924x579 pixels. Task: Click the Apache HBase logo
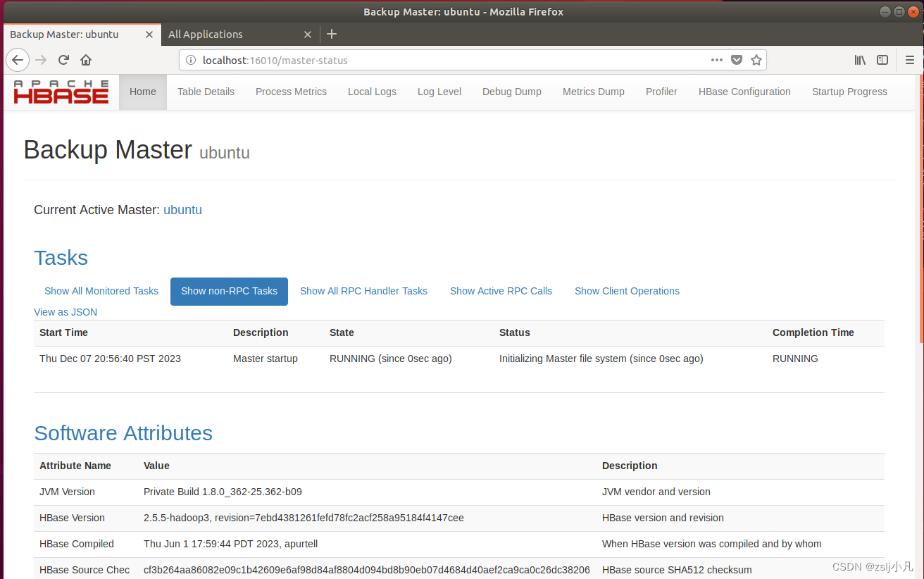click(61, 92)
